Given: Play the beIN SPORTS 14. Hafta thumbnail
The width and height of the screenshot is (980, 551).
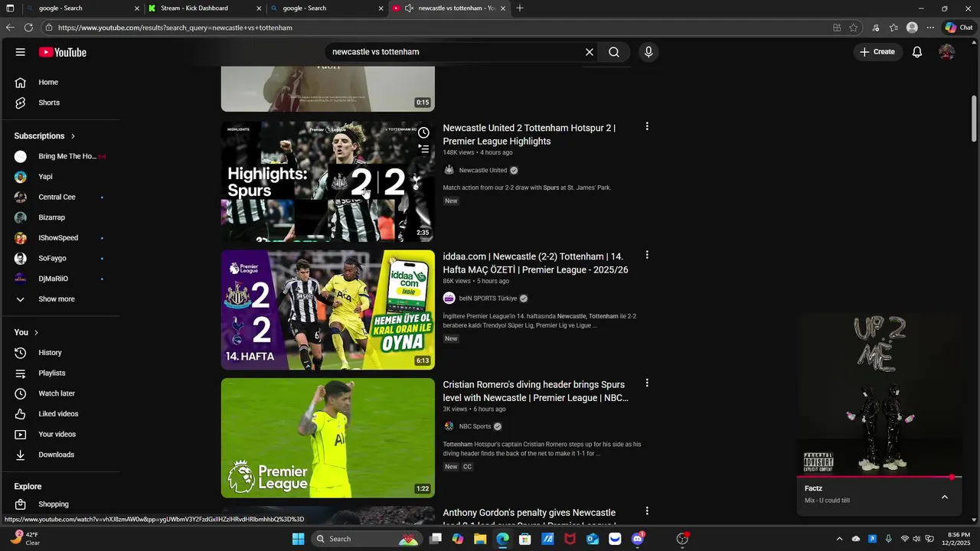Looking at the screenshot, I should click(328, 310).
